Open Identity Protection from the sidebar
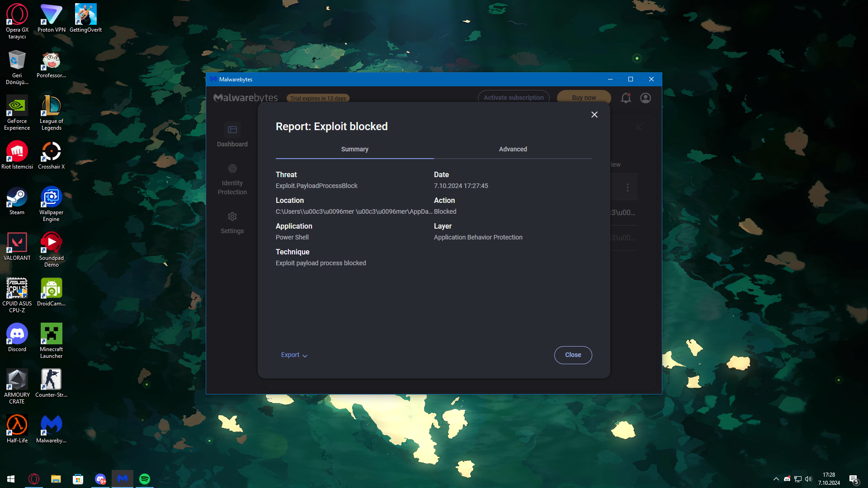This screenshot has width=868, height=488. [x=232, y=179]
